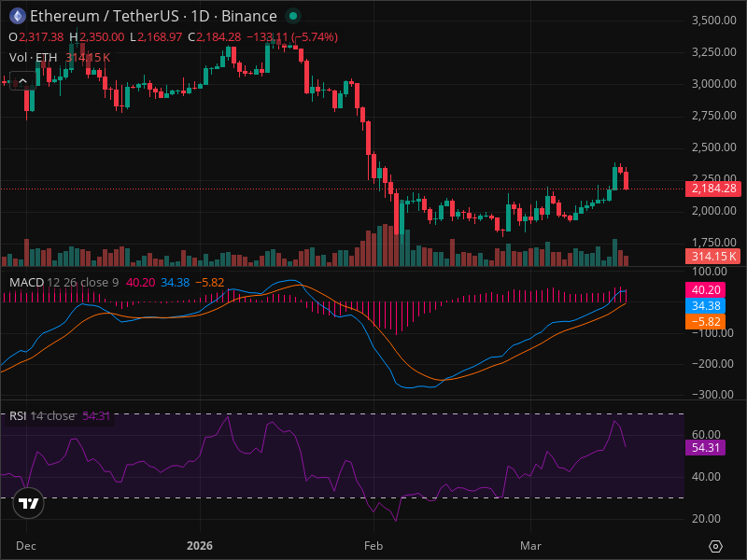Click the MACD histogram value tag 40.20

coord(706,289)
